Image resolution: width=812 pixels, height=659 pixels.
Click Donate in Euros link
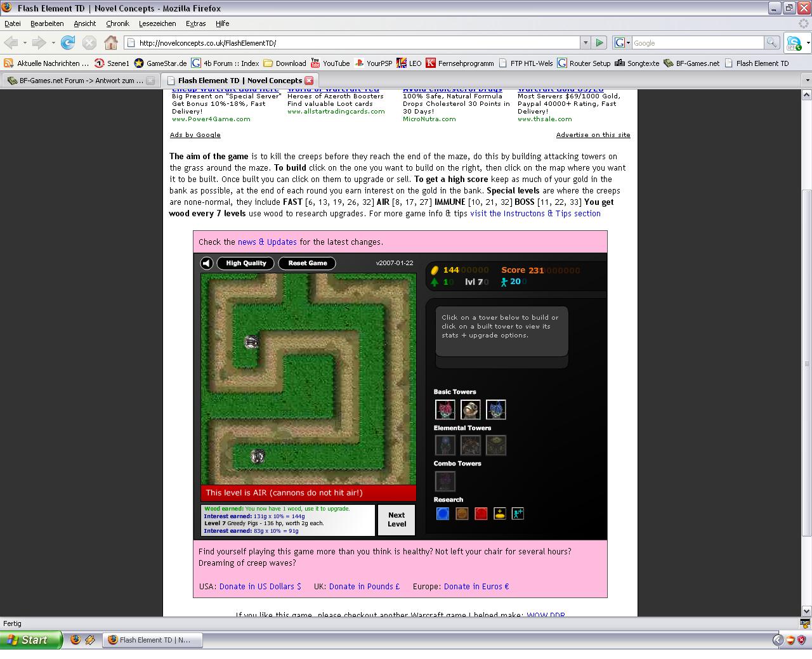pyautogui.click(x=476, y=586)
